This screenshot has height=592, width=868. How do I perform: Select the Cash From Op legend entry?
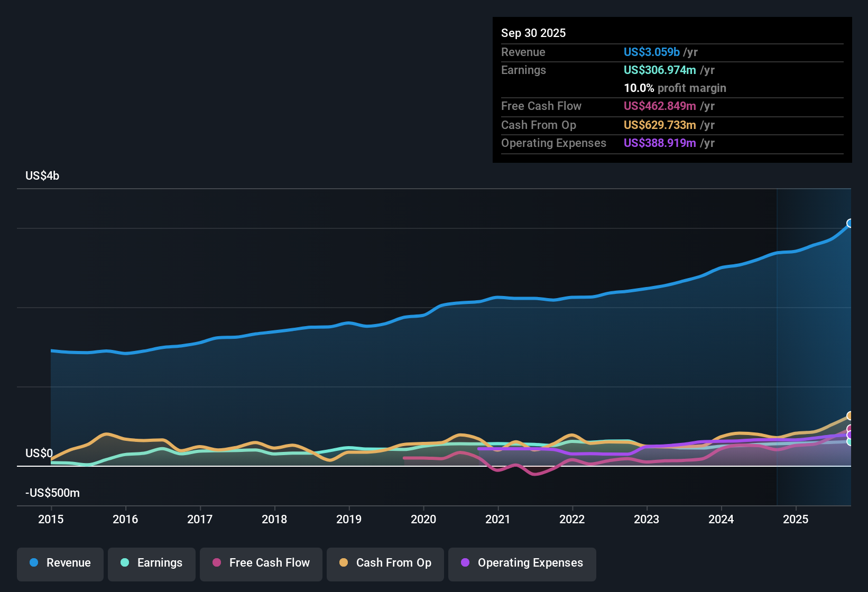coord(385,563)
